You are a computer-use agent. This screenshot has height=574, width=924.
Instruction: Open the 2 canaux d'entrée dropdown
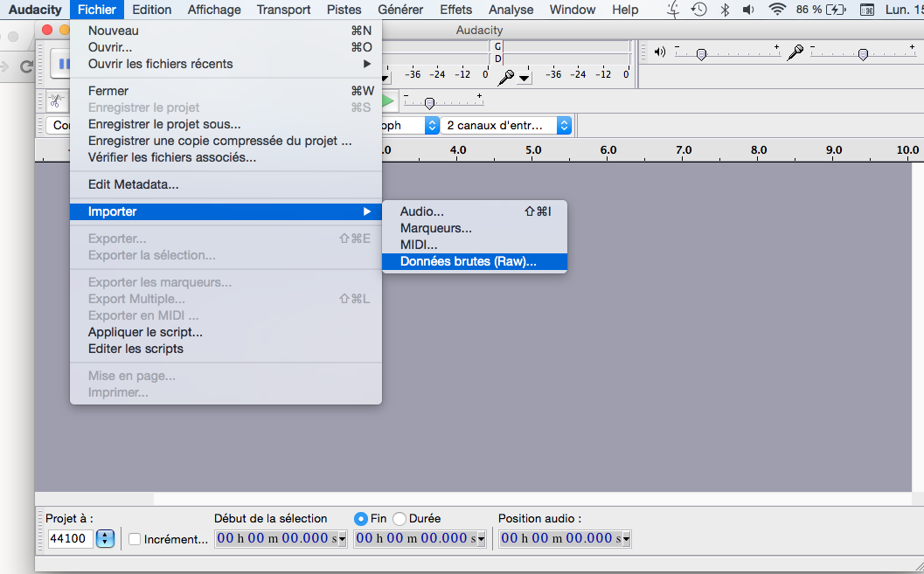tap(564, 125)
